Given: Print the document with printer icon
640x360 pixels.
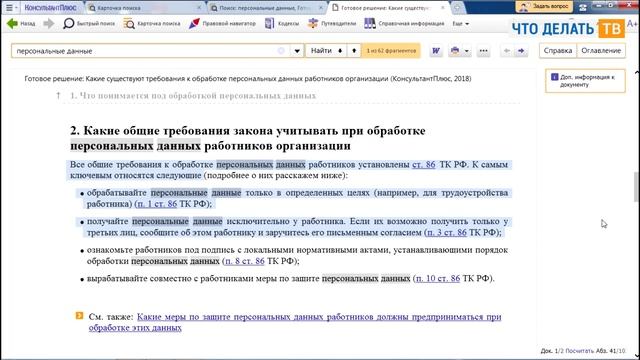Looking at the screenshot, I should 455,51.
